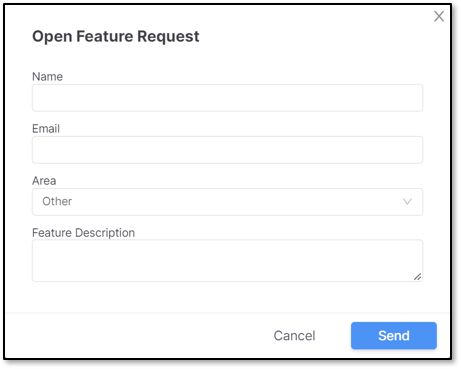Click the chevron arrow in the Area field

tap(407, 201)
